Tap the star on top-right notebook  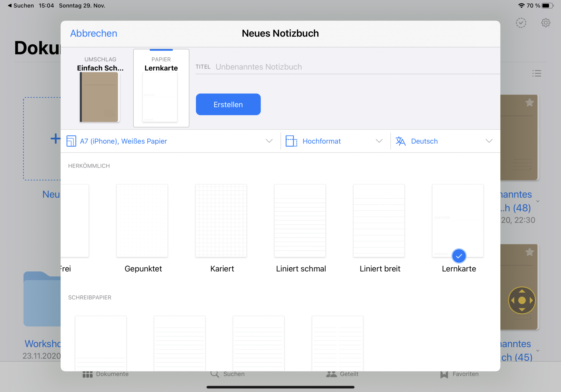click(x=529, y=102)
